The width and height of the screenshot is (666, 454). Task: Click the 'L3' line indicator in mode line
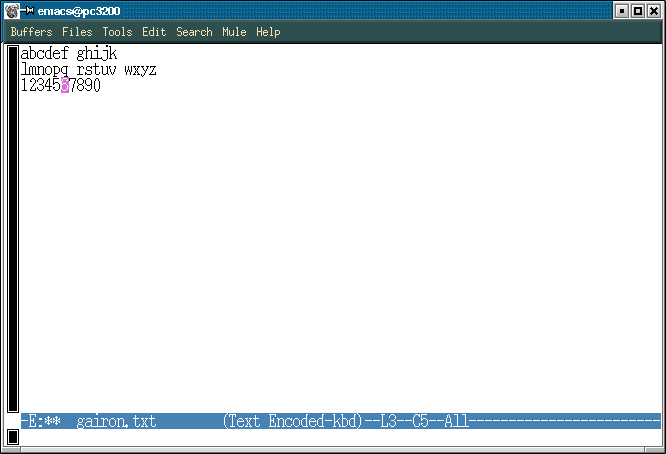[x=388, y=421]
